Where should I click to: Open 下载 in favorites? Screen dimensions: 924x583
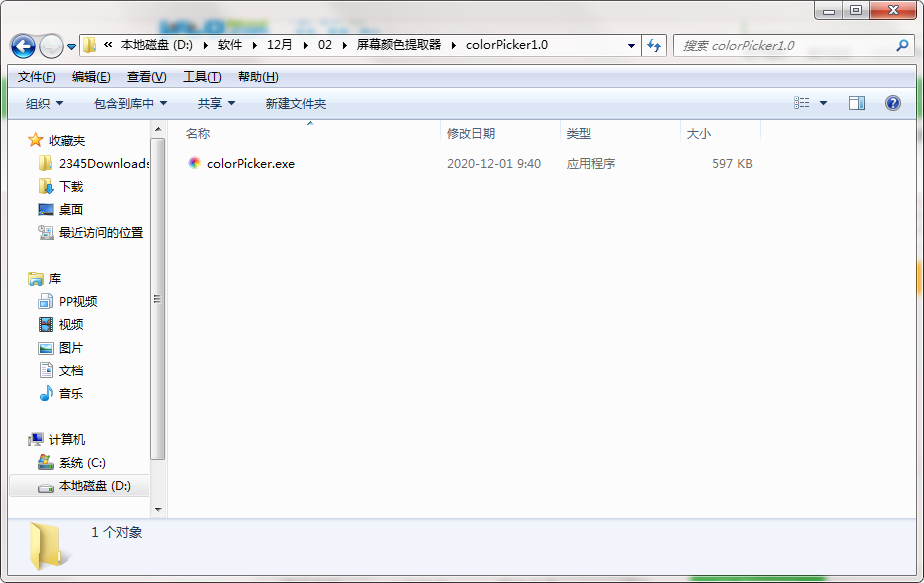point(71,186)
